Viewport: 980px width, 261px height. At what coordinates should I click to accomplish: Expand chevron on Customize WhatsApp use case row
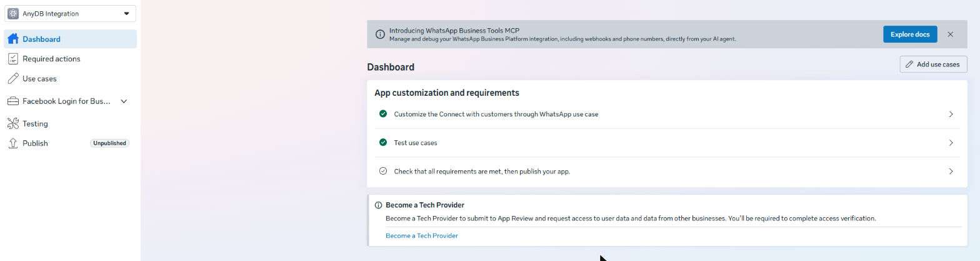(951, 114)
